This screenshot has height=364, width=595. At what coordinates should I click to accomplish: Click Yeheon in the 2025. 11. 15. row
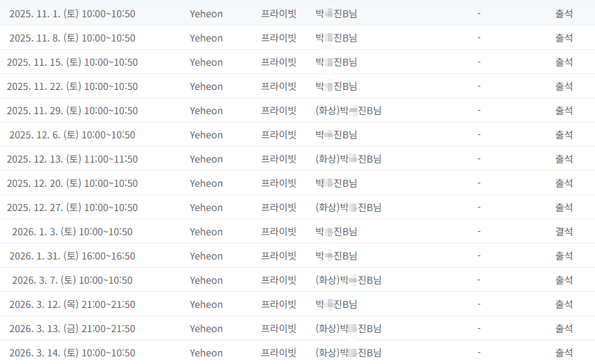click(206, 62)
